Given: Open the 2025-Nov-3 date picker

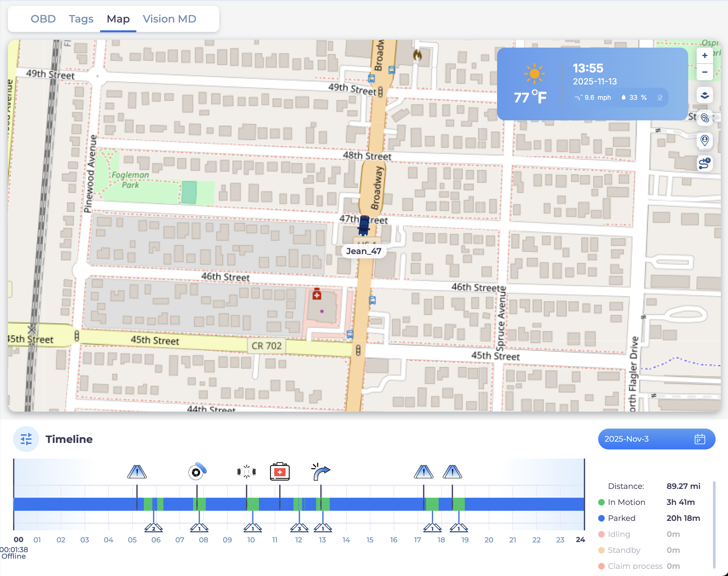Looking at the screenshot, I should (656, 439).
